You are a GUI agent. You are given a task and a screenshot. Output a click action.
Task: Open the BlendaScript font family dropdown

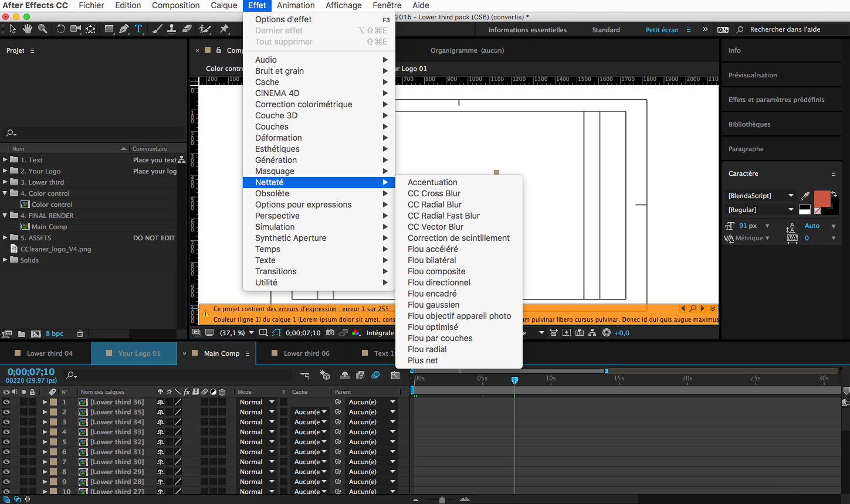click(x=761, y=196)
